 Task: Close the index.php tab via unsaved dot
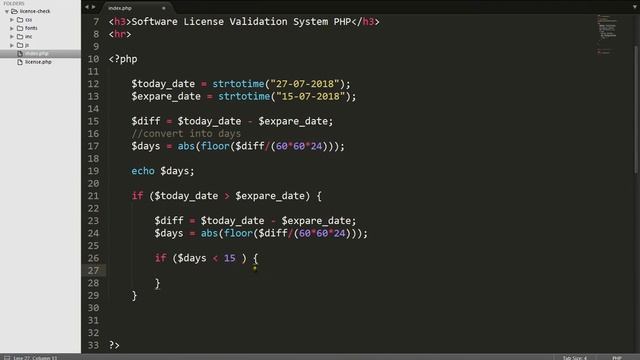(164, 8)
